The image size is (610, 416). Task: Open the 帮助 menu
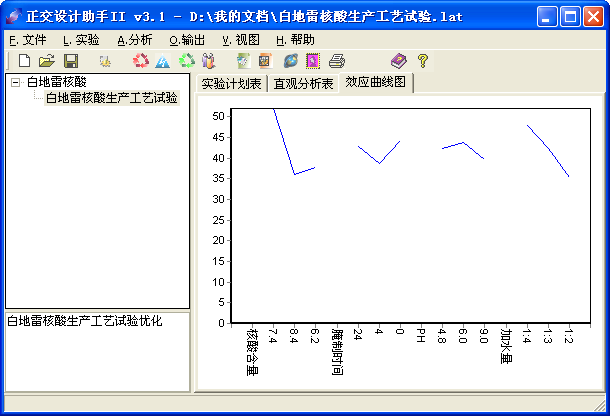294,40
